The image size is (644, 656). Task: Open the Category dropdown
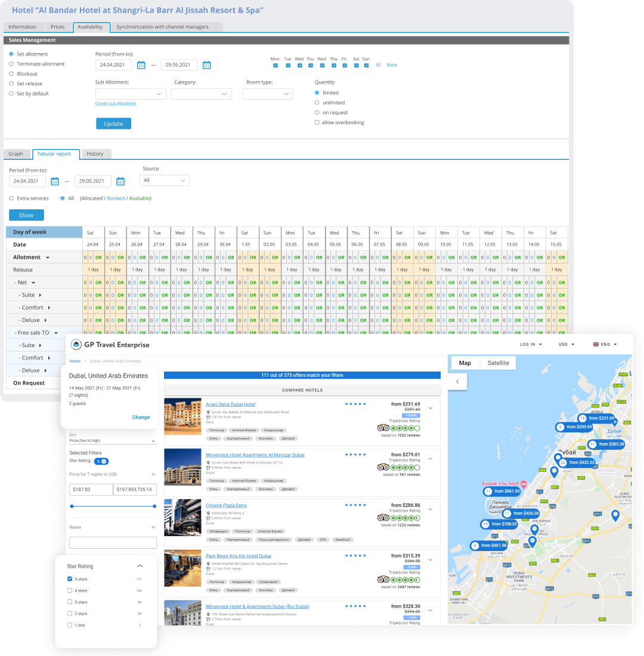(x=202, y=94)
